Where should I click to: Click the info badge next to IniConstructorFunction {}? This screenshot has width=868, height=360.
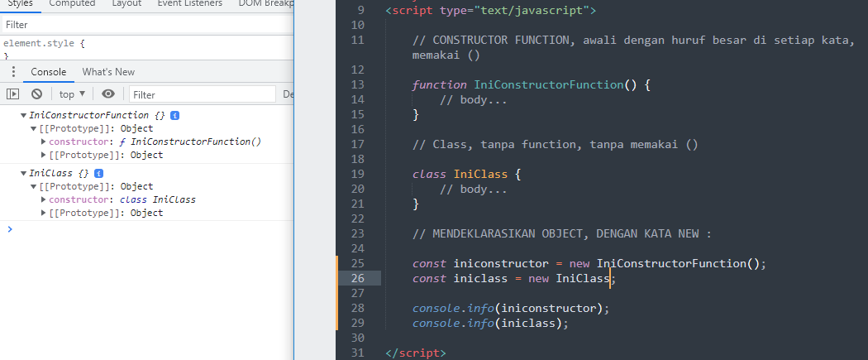pos(175,116)
